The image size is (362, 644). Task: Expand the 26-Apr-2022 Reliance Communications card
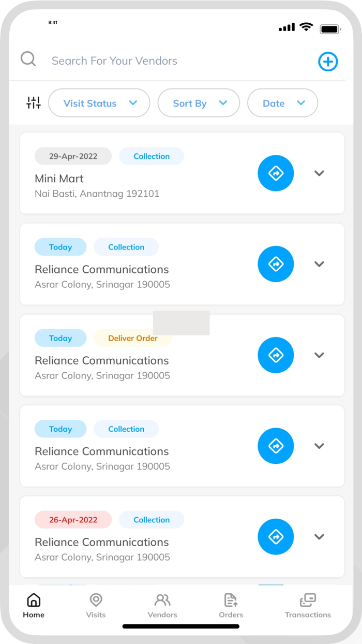pos(319,537)
